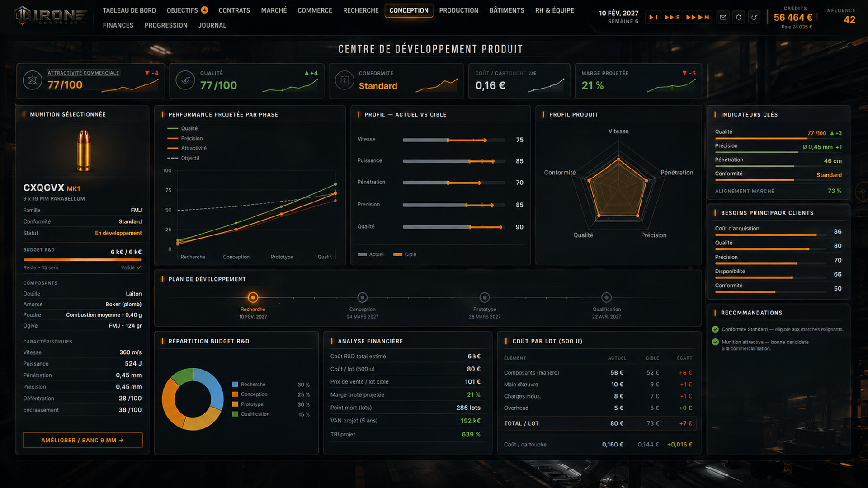Click the green check beside Munition attractive recommendation
Viewport: 868px width, 488px height.
pyautogui.click(x=715, y=342)
